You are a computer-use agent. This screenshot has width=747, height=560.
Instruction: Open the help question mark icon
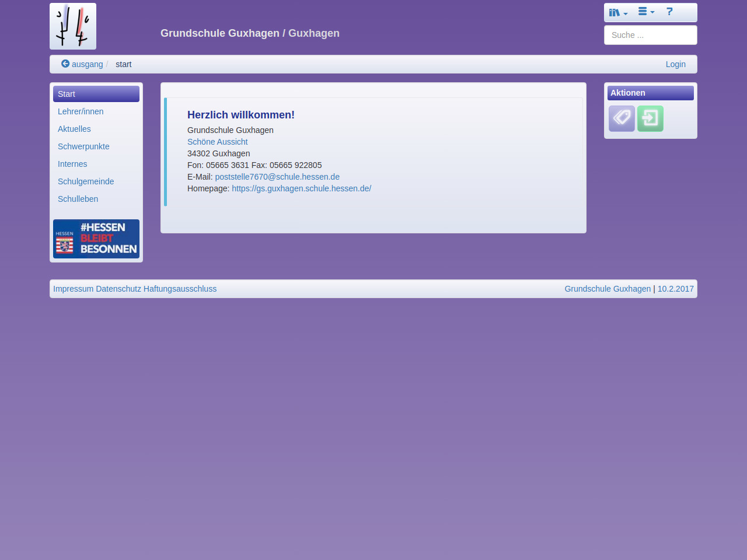click(x=669, y=12)
